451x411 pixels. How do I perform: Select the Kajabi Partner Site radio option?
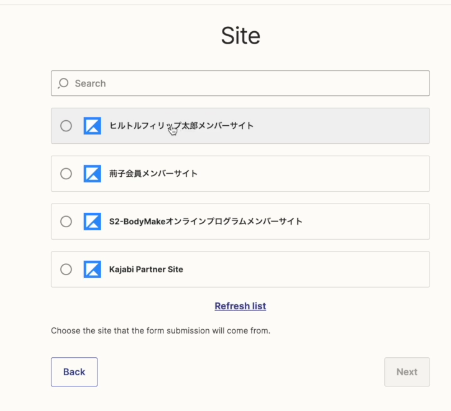66,269
